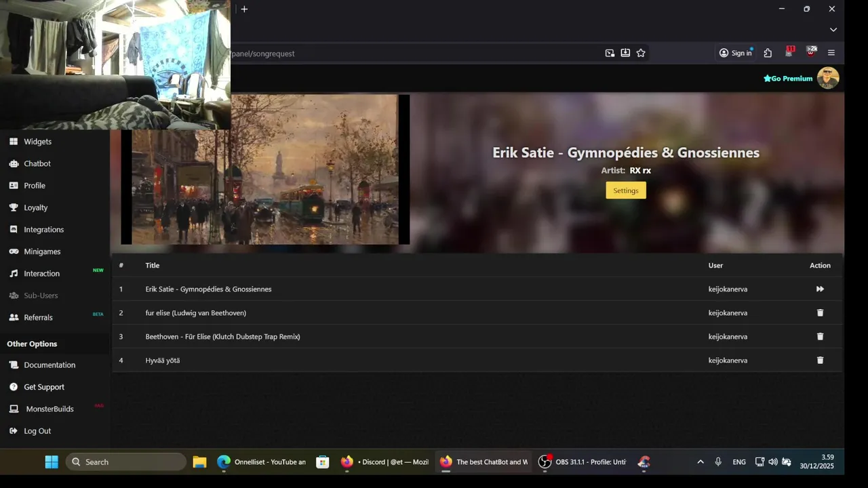
Task: Click the ENG language indicator
Action: click(739, 462)
